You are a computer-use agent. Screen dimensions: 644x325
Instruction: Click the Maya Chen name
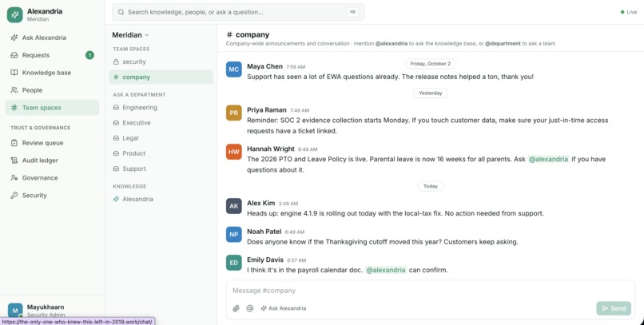tap(265, 66)
